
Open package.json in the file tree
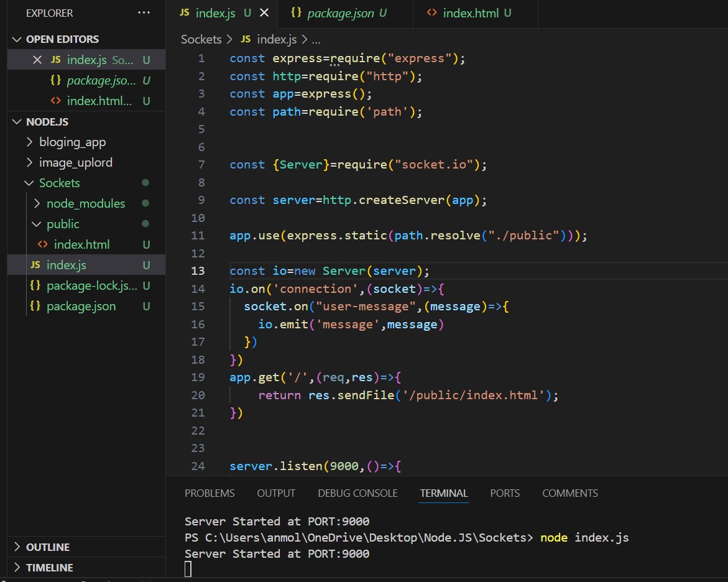87,306
